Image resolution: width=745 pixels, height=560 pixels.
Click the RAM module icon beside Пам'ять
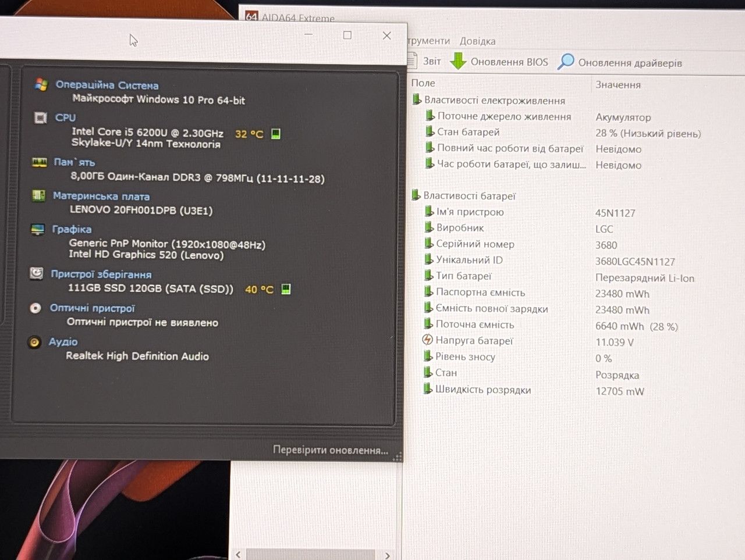tap(39, 162)
